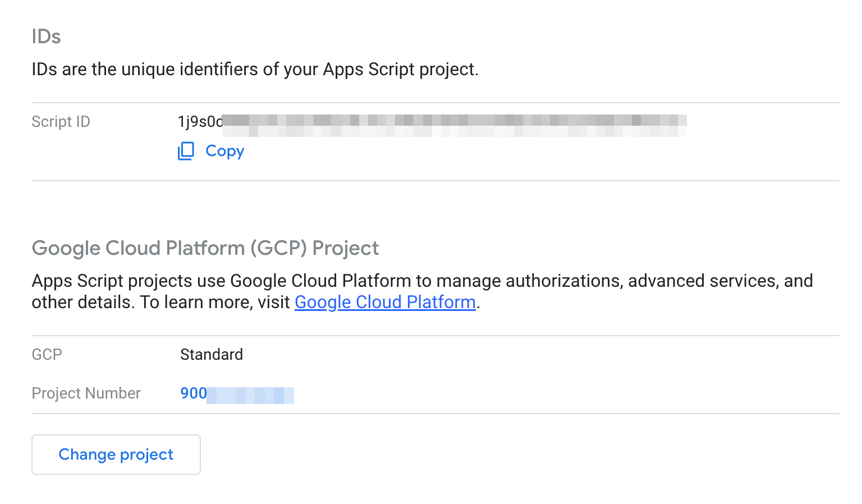
Task: Visit Google Cloud Platform from the description text
Action: 384,302
